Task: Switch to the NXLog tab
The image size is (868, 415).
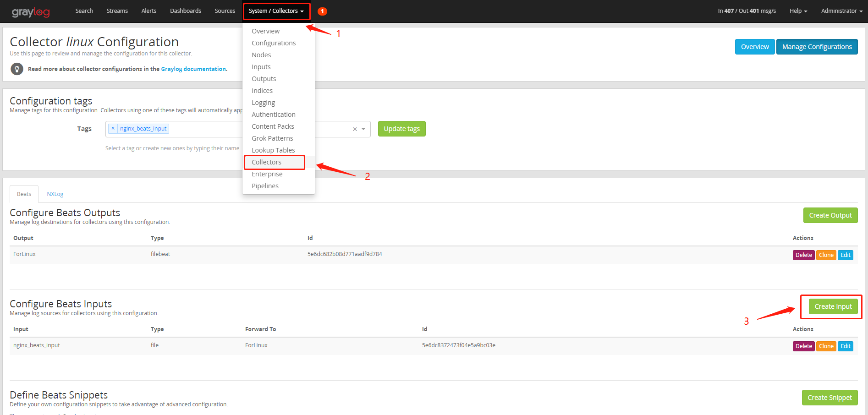Action: point(55,194)
